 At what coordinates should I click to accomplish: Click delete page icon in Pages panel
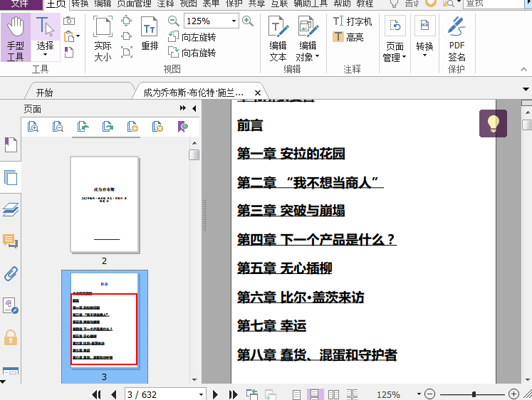click(157, 127)
